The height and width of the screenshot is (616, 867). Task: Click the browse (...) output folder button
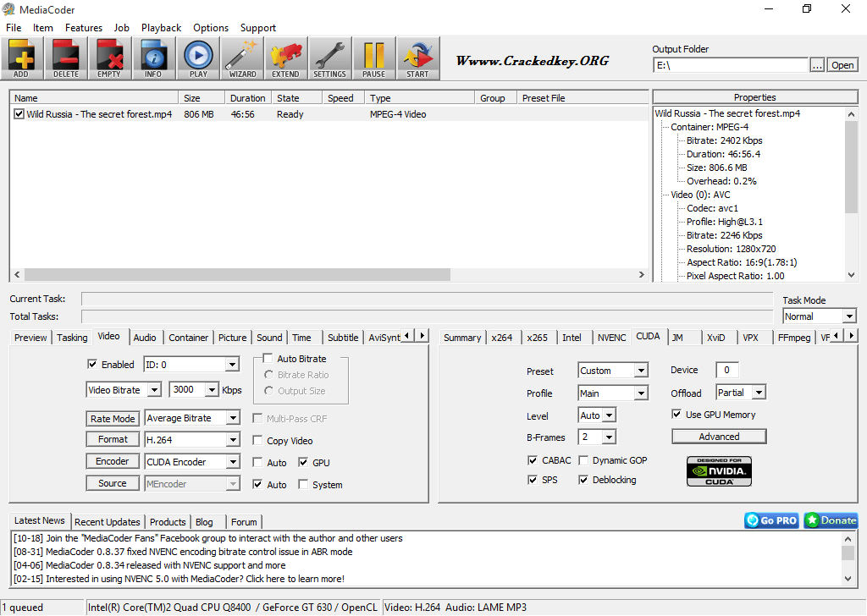pos(817,65)
